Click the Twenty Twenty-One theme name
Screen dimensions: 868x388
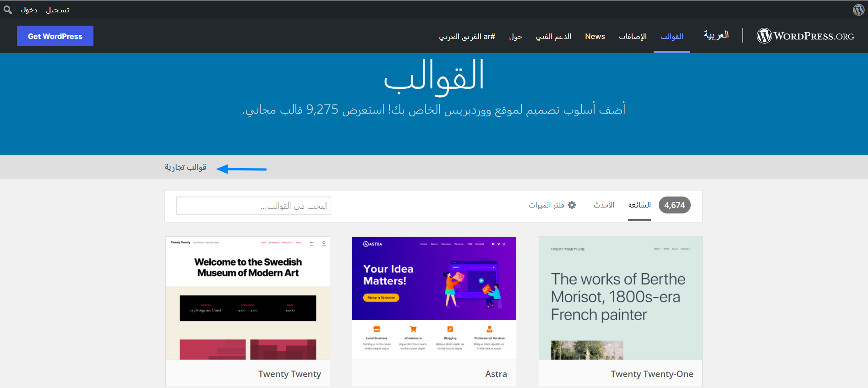[652, 374]
